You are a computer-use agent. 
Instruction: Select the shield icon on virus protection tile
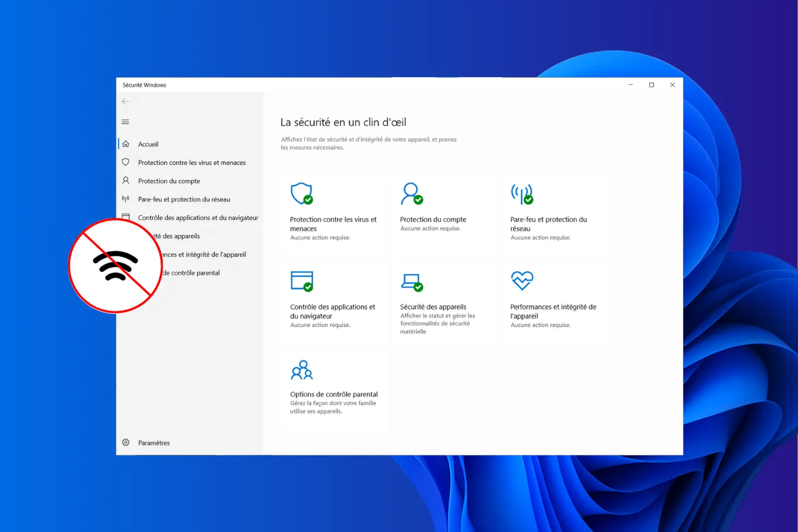pos(302,193)
